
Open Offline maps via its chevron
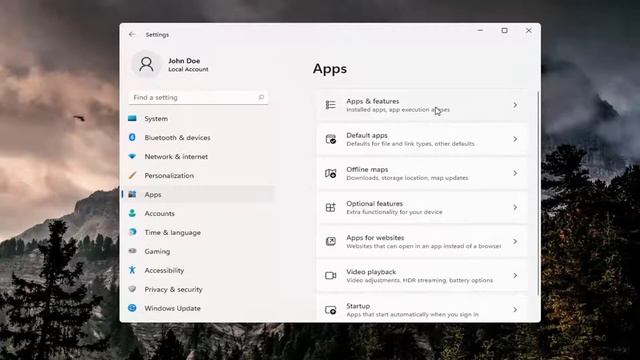(515, 173)
